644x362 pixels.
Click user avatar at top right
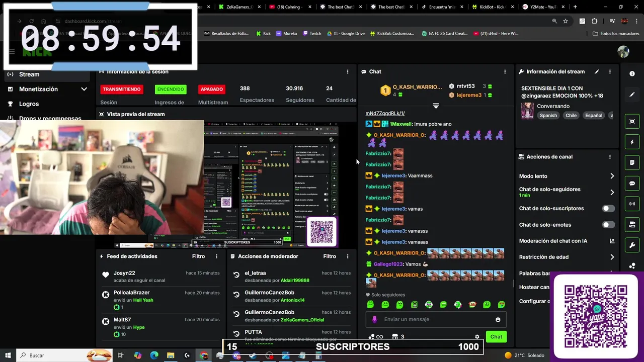623,52
